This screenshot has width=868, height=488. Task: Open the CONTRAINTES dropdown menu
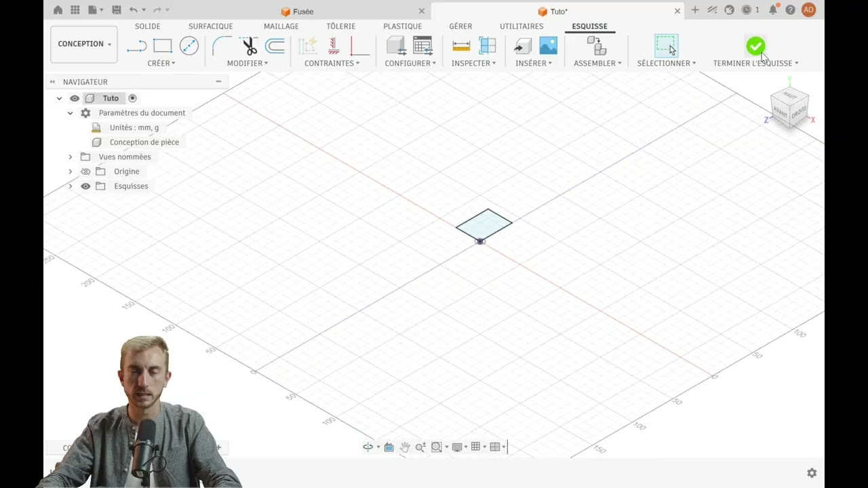point(332,63)
